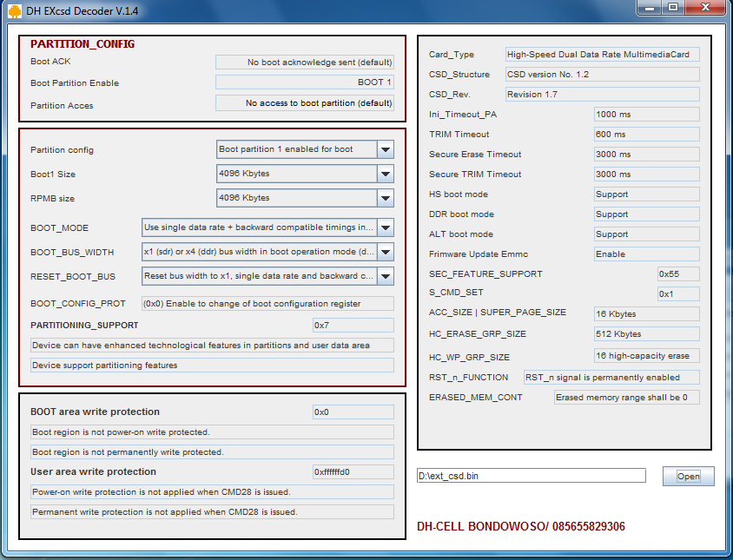Click the Card_Type label

(x=451, y=55)
